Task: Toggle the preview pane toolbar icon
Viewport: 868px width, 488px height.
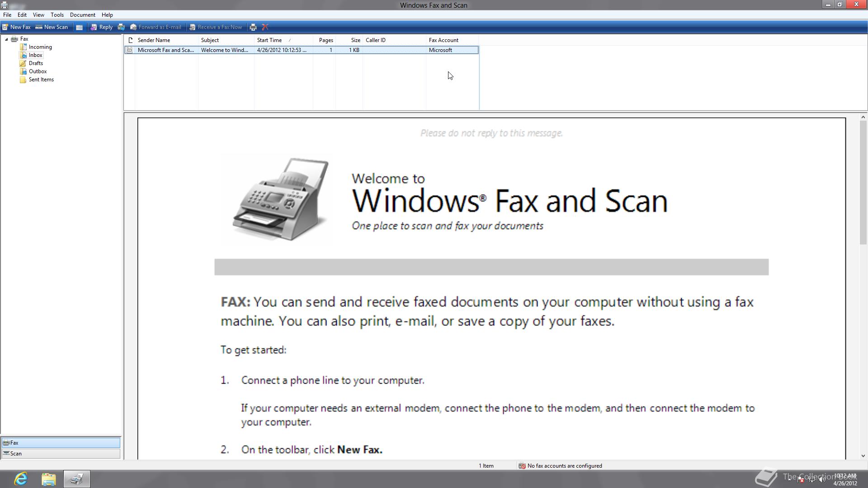Action: pos(79,27)
